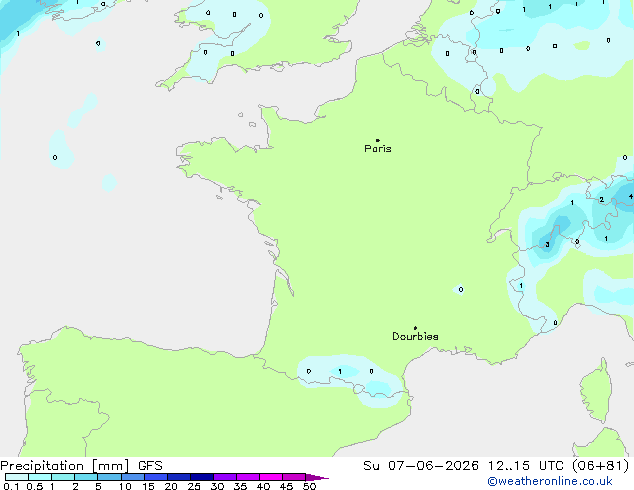
Task: Click the Su 07-06-2026 12..15 UTC timestamp
Action: point(496,466)
